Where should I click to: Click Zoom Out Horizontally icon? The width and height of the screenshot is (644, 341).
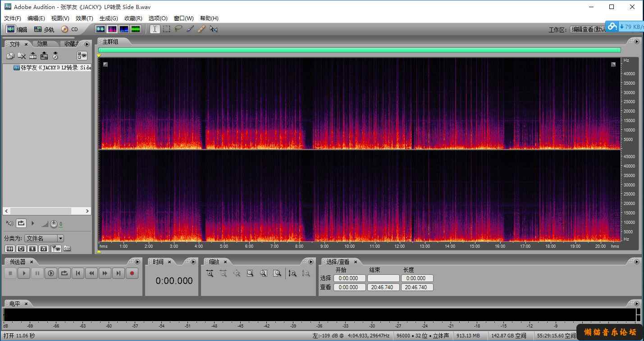223,273
